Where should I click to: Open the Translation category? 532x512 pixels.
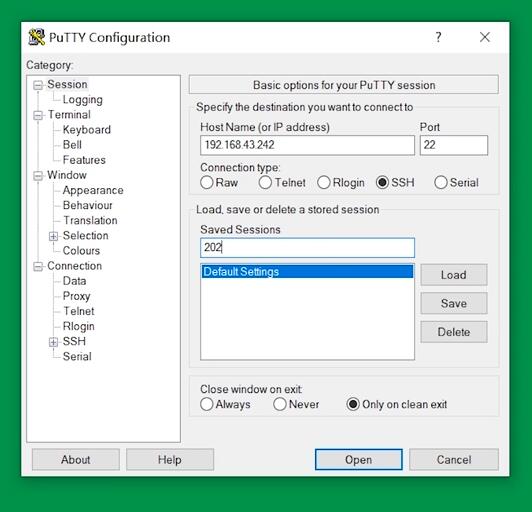90,221
